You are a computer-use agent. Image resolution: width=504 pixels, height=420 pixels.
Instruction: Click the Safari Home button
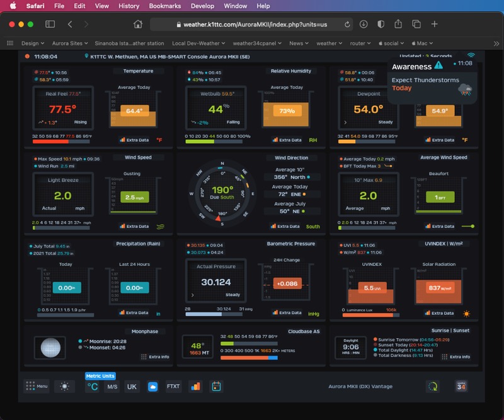click(138, 24)
